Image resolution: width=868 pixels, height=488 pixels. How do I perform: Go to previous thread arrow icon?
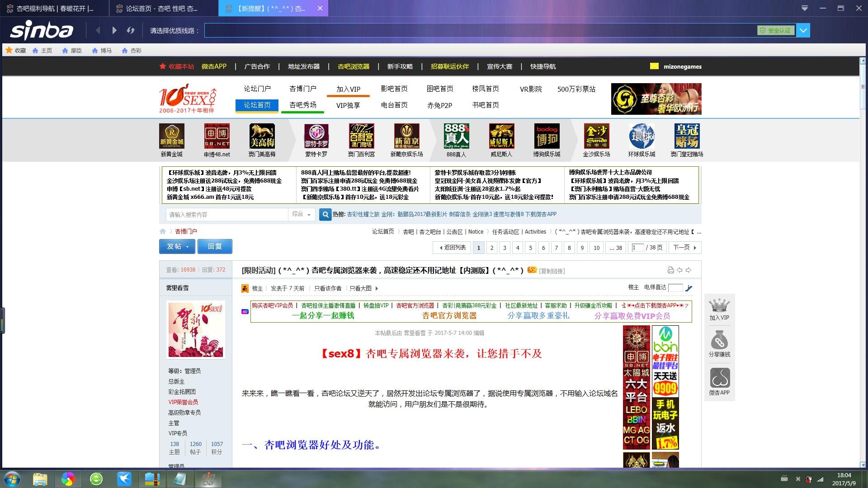(x=679, y=270)
